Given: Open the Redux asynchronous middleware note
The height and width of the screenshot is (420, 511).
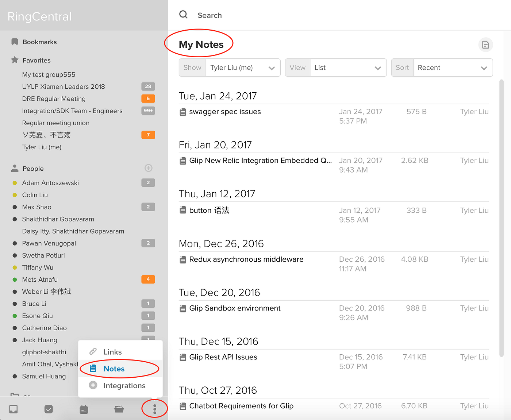Looking at the screenshot, I should tap(246, 259).
